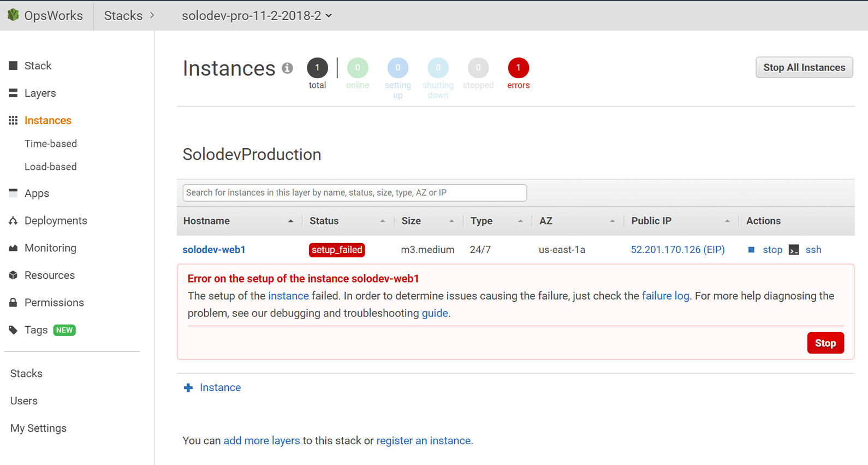This screenshot has height=465, width=868.
Task: Open the Stack sidebar icon
Action: click(x=13, y=66)
